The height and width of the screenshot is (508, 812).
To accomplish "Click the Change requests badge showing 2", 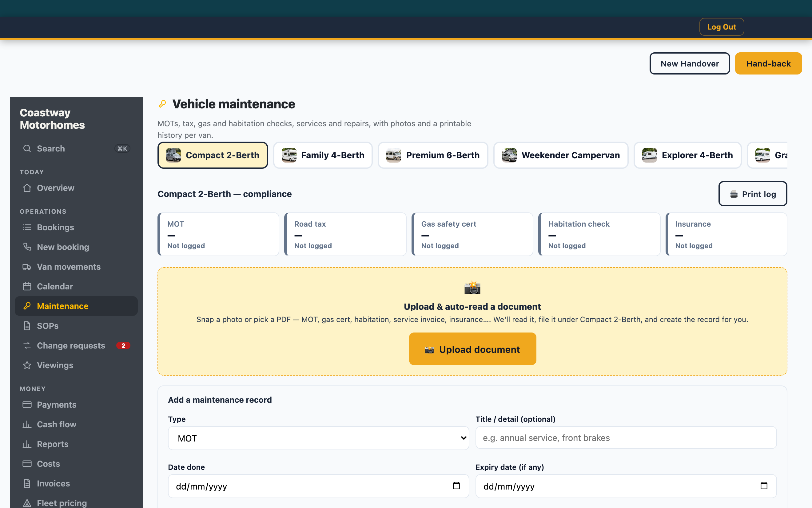I will [123, 345].
